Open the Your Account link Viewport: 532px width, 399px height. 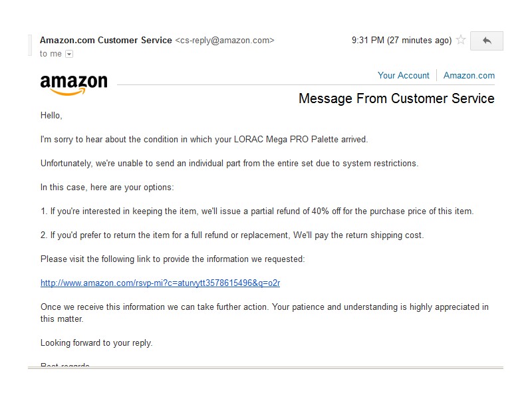pos(404,75)
